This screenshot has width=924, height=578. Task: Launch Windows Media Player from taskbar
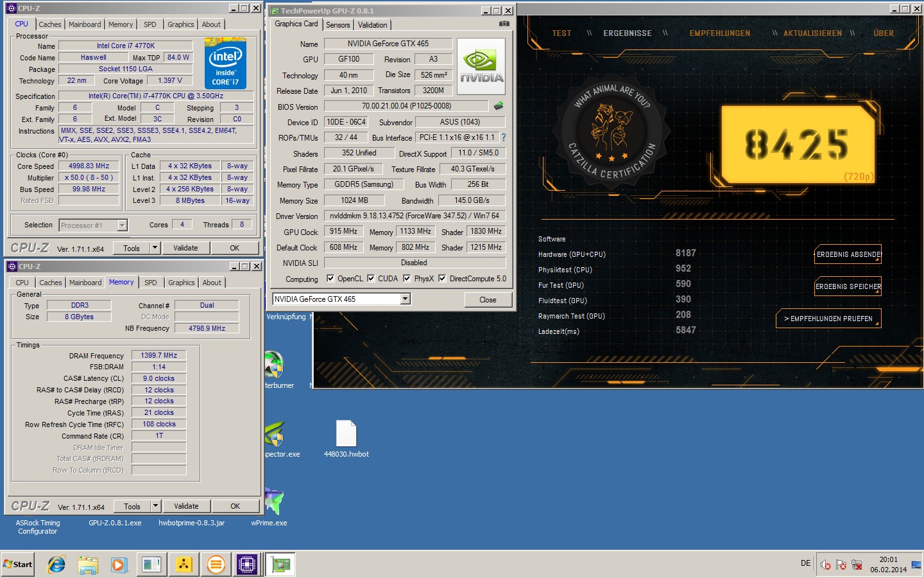(x=119, y=565)
